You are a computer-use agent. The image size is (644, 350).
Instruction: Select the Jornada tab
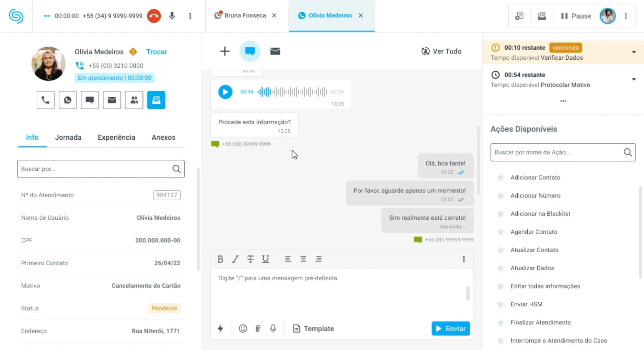pyautogui.click(x=68, y=137)
